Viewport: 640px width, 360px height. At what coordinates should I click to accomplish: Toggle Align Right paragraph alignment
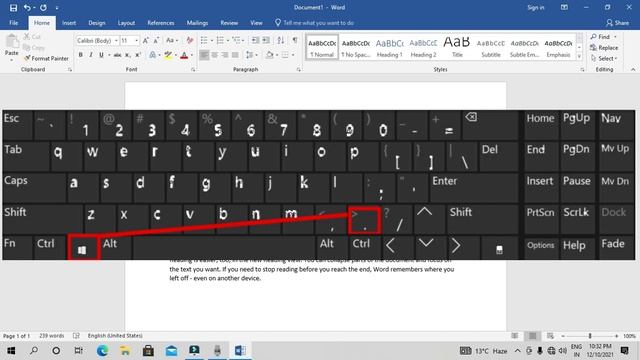click(225, 55)
